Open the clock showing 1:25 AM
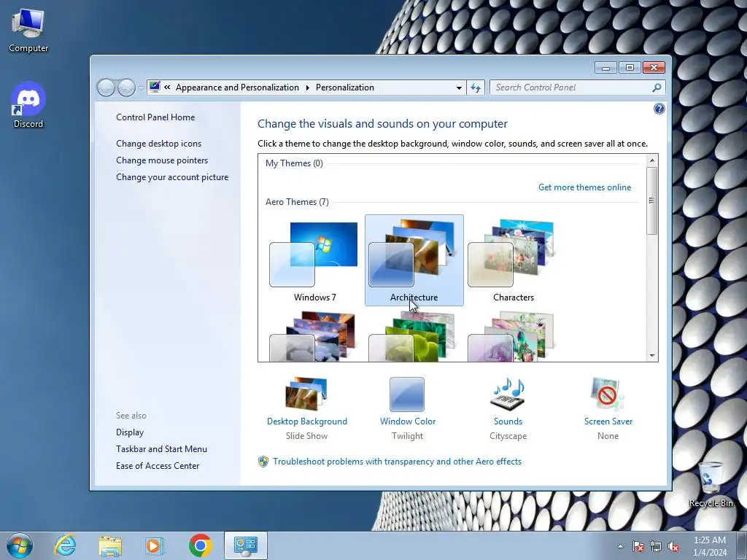Screen dimensions: 747x560 709,546
